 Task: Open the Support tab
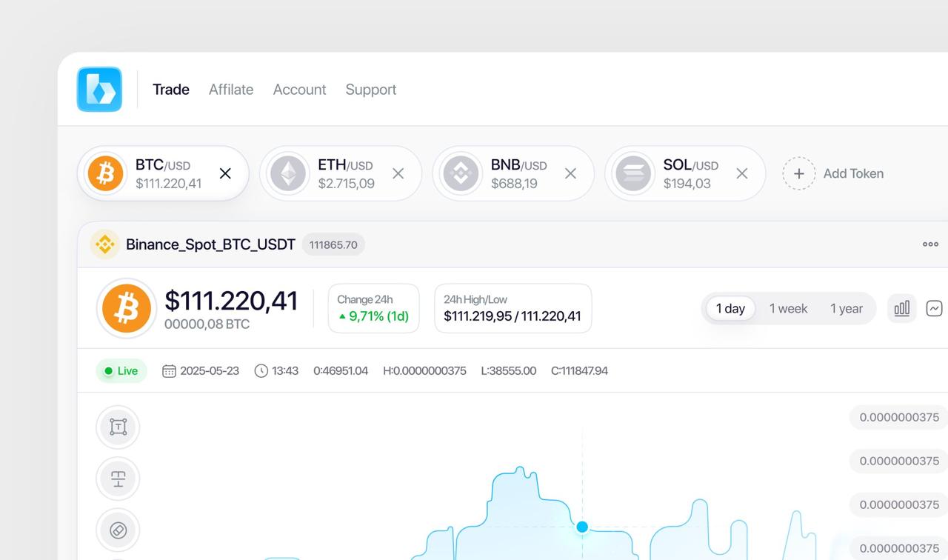(371, 90)
